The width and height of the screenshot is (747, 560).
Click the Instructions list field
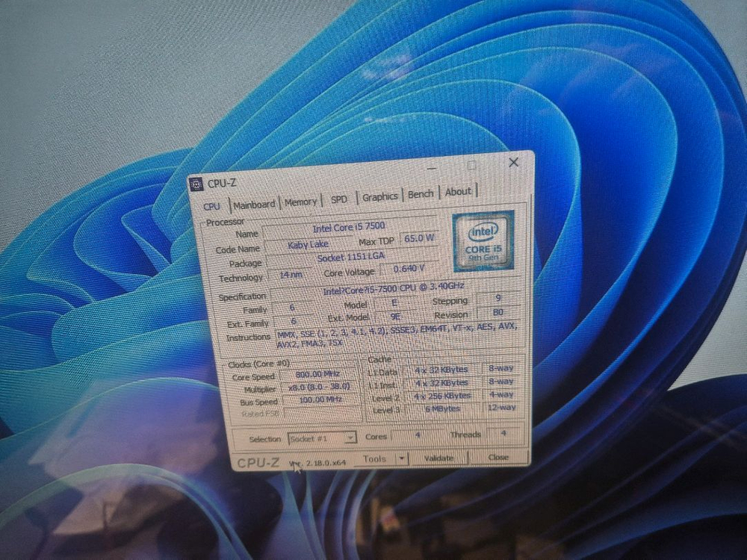396,335
